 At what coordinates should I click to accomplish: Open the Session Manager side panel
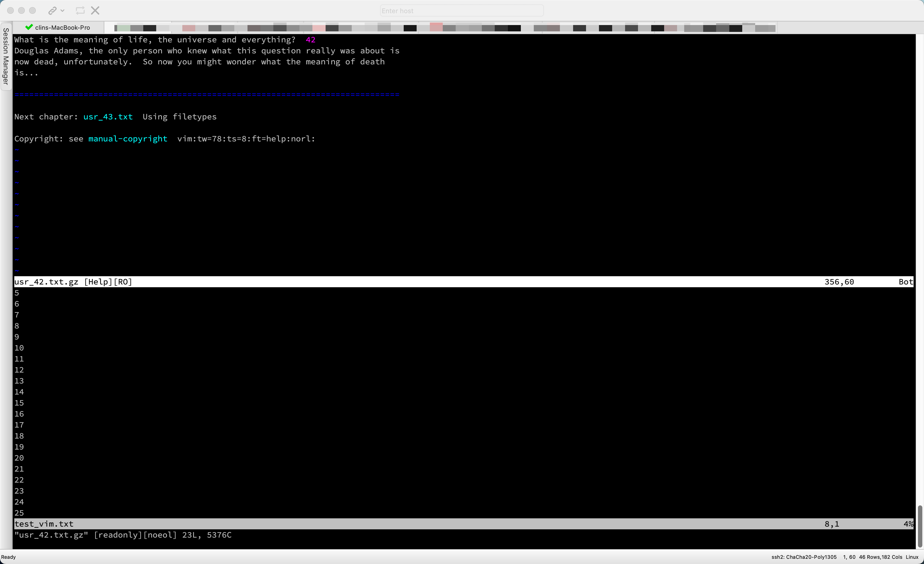5,56
